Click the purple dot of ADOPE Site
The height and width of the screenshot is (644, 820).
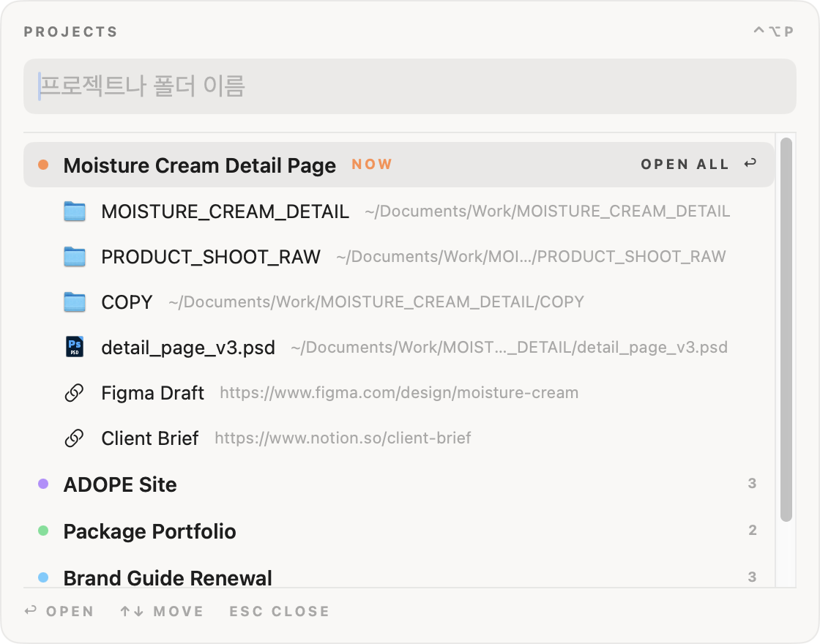click(x=43, y=484)
